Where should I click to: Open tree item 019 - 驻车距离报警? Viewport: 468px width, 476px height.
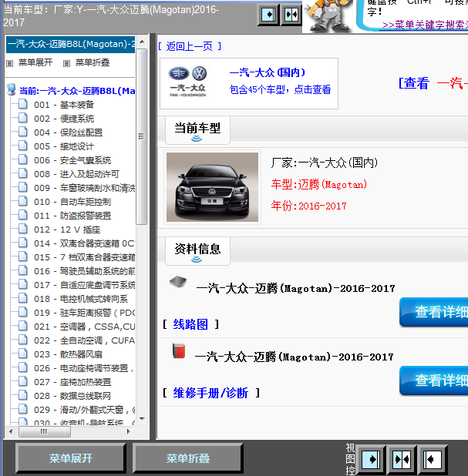pyautogui.click(x=85, y=313)
